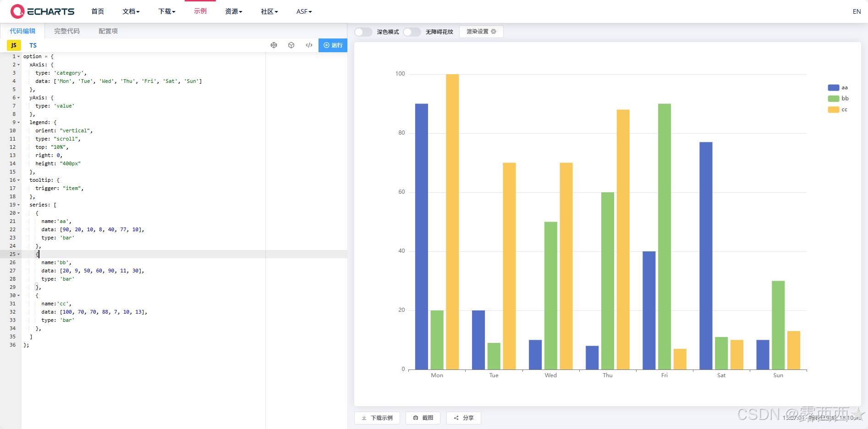This screenshot has width=868, height=429.
Task: Go to 首页 home page
Action: point(98,11)
